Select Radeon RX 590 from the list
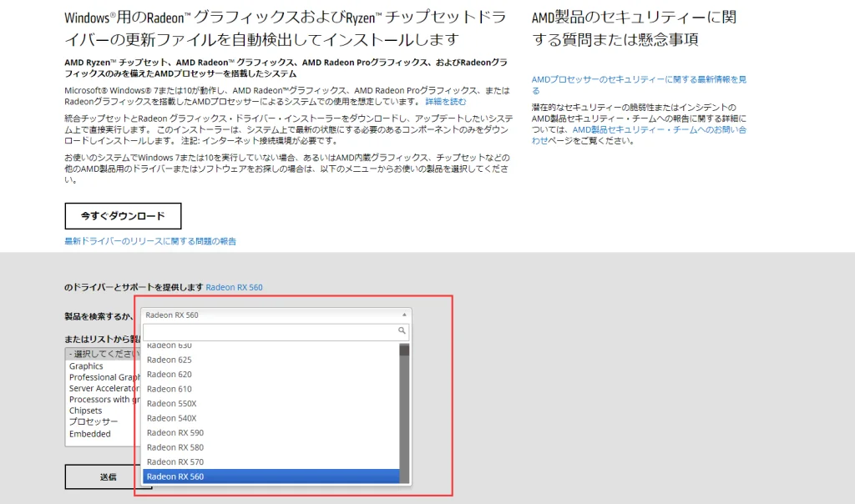Viewport: 855px width, 504px height. click(x=271, y=432)
